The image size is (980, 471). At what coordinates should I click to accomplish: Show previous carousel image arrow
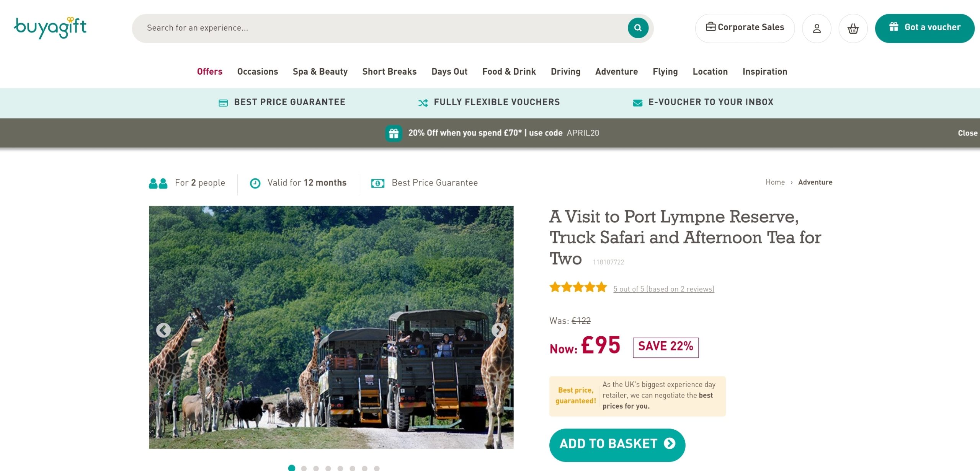(x=163, y=330)
